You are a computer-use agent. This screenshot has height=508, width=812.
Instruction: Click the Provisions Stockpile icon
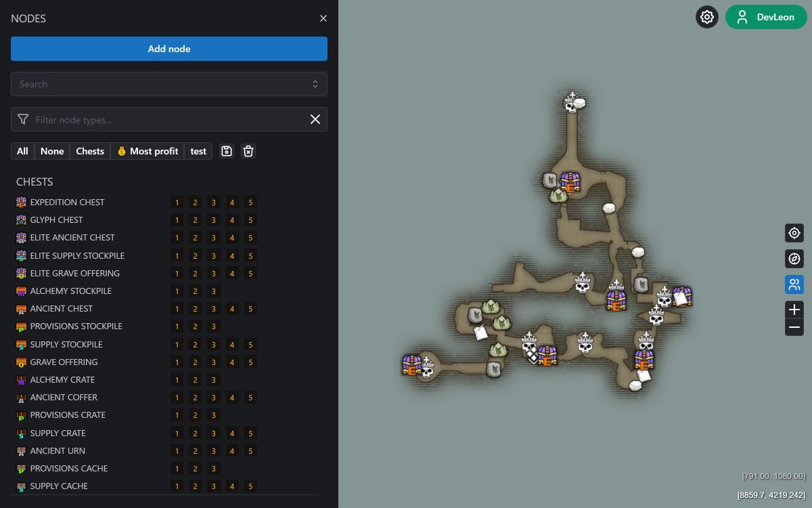pos(21,326)
